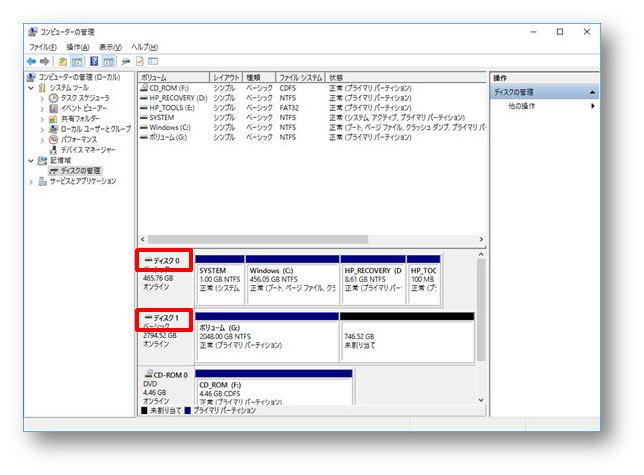Click the Forward arrow toolbar icon
The image size is (644, 475).
tap(44, 62)
